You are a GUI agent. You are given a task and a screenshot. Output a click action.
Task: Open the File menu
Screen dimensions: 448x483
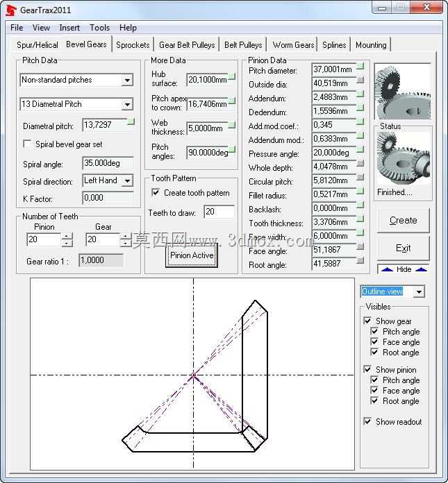(x=17, y=28)
